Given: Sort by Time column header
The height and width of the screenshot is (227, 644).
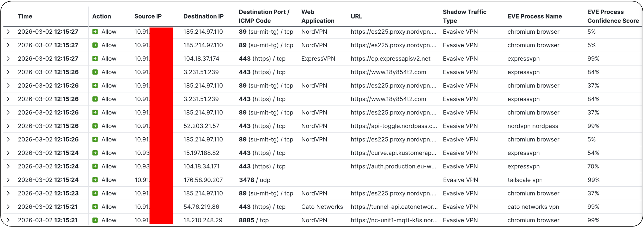Looking at the screenshot, I should point(25,16).
